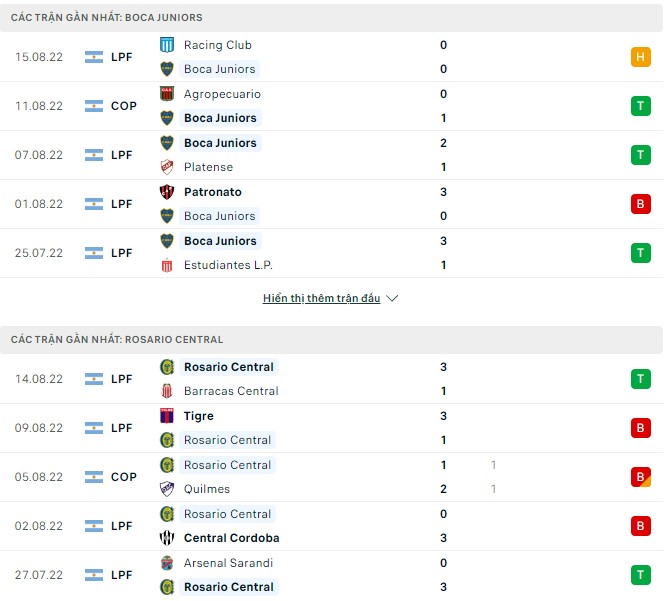Click the Barracas Central team crest

[x=167, y=391]
